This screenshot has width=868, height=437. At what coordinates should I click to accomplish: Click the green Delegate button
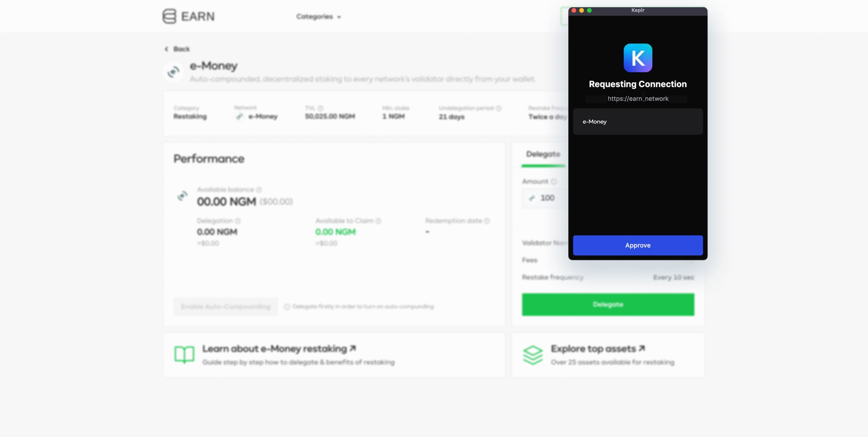(x=608, y=305)
